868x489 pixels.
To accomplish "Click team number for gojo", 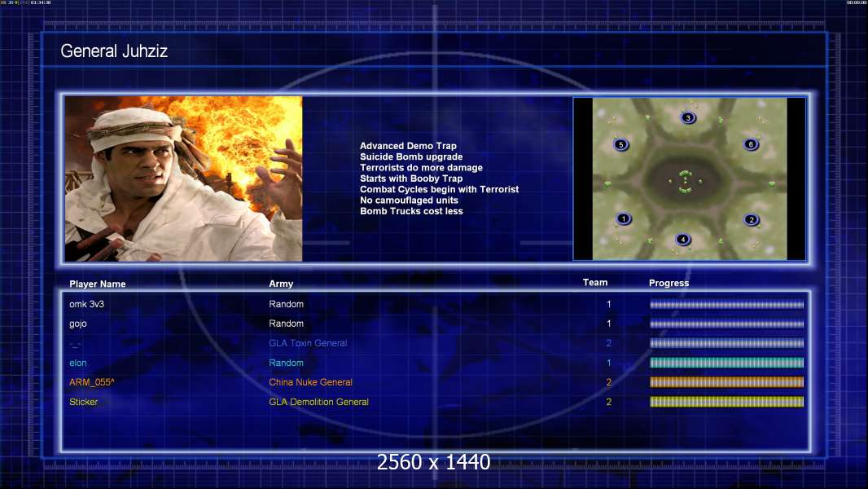I will pyautogui.click(x=609, y=324).
